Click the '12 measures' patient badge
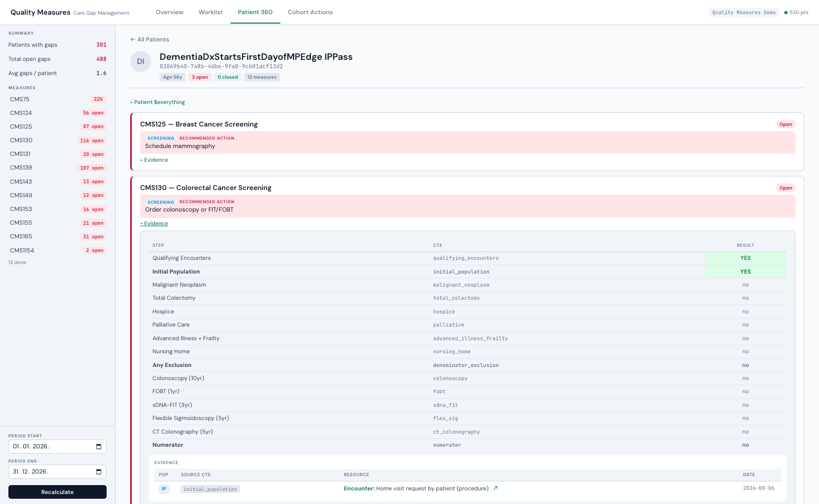 tap(262, 77)
